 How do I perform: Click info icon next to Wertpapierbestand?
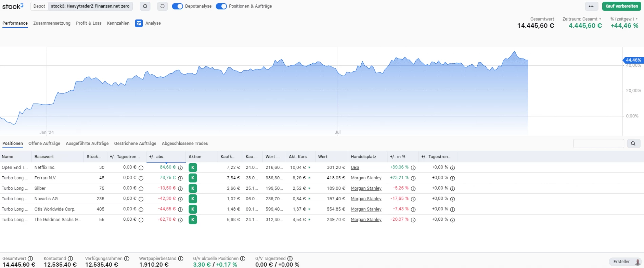(x=181, y=259)
